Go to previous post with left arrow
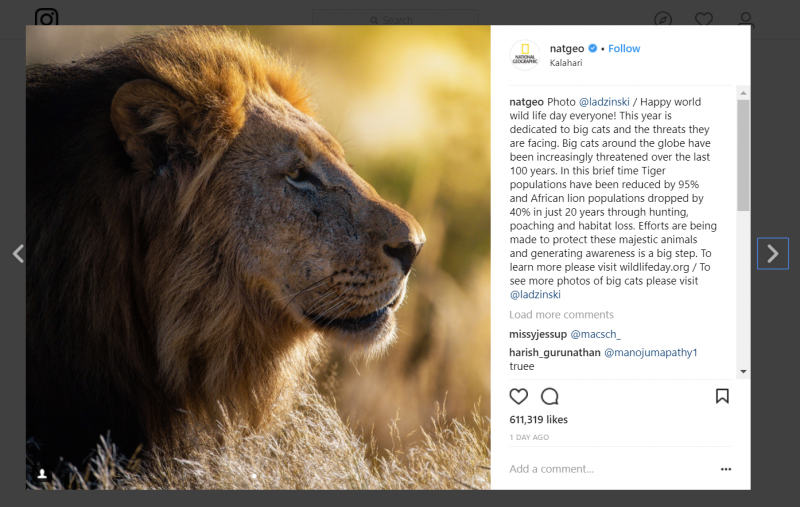 tap(18, 254)
